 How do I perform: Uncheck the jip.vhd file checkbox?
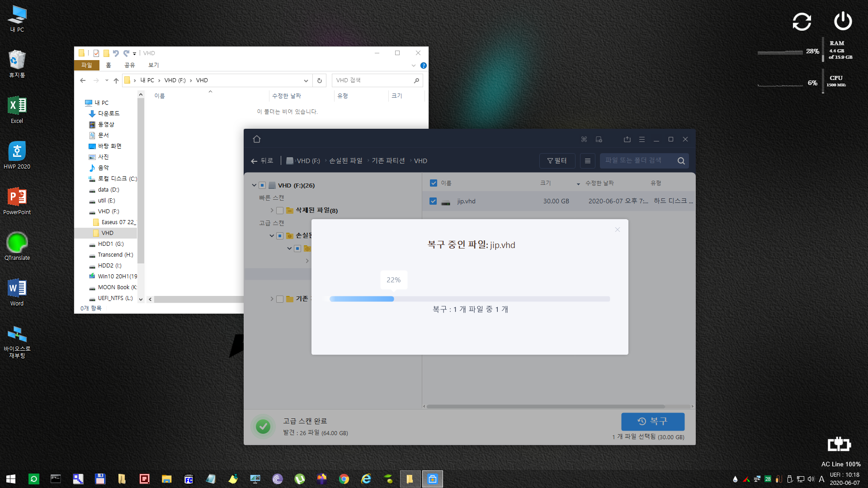click(433, 201)
